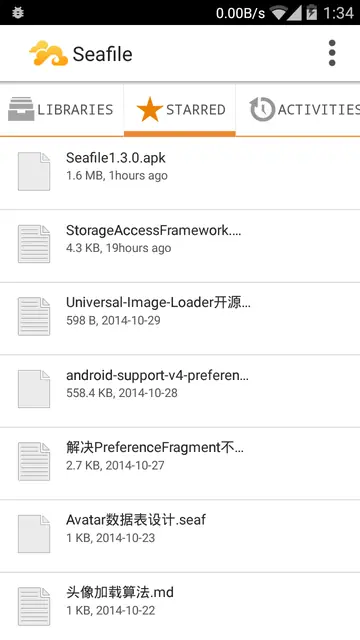Open the 头像加载算法.md file
The width and height of the screenshot is (360, 640).
pyautogui.click(x=180, y=606)
